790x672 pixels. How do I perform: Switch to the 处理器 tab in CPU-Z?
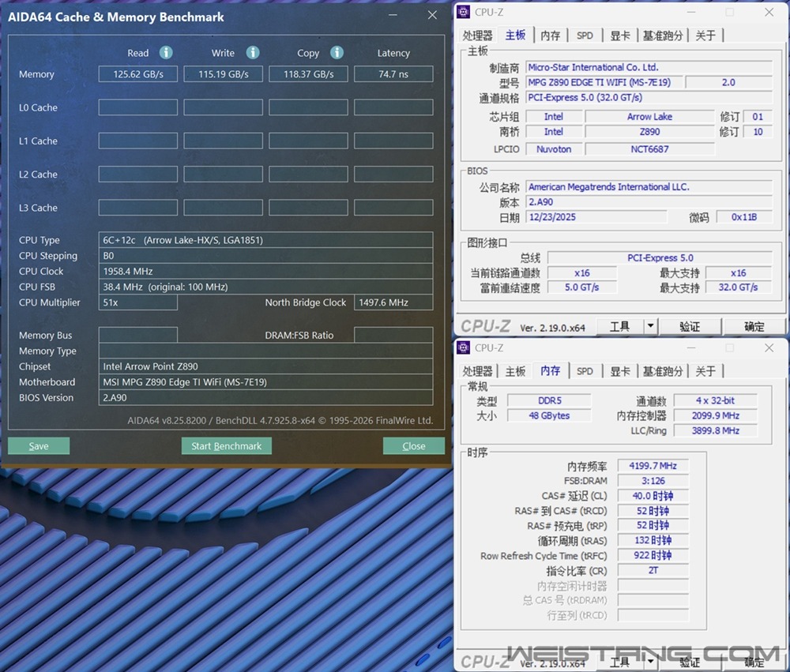(476, 35)
